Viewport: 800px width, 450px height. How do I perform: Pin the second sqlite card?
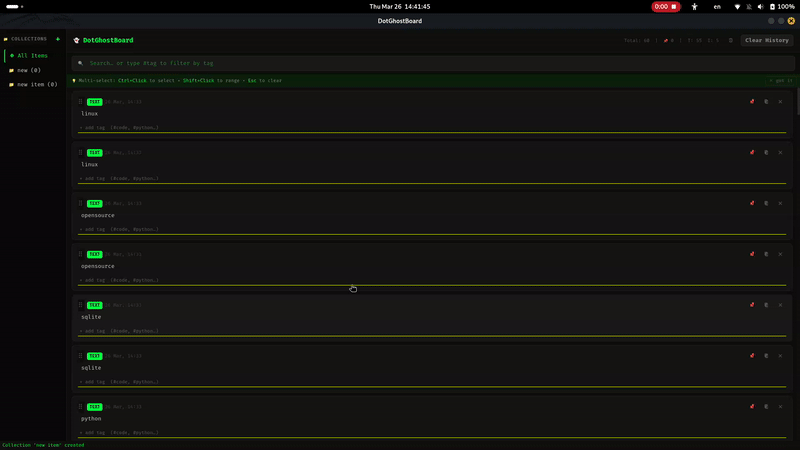[x=752, y=356]
